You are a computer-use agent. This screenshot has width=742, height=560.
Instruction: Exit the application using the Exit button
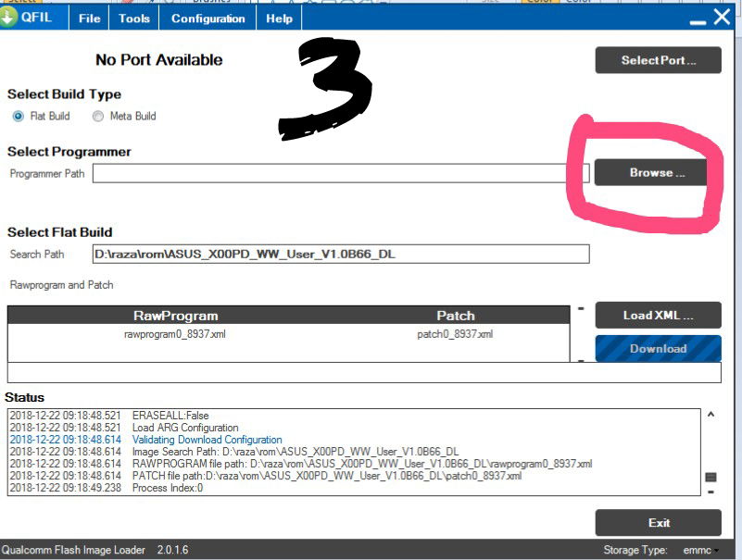(x=659, y=523)
